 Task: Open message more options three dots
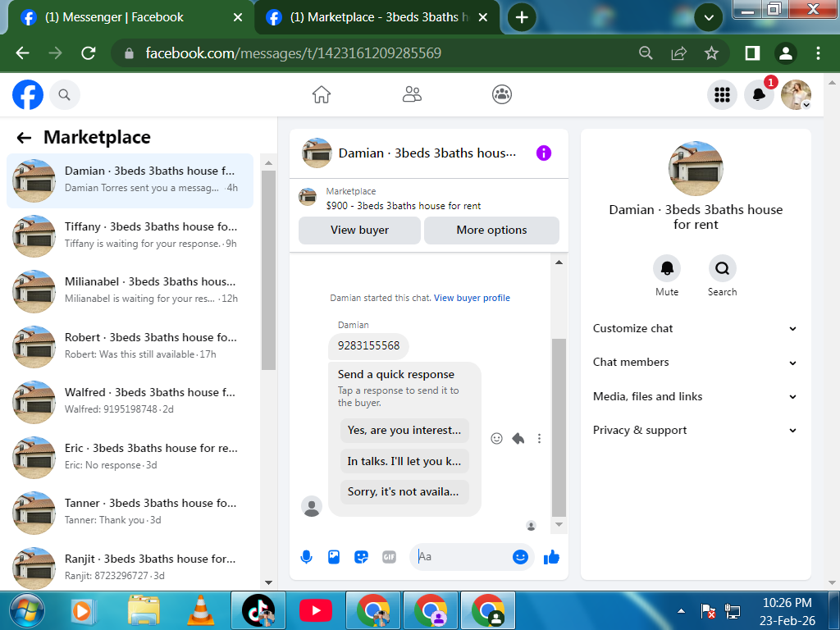click(540, 439)
